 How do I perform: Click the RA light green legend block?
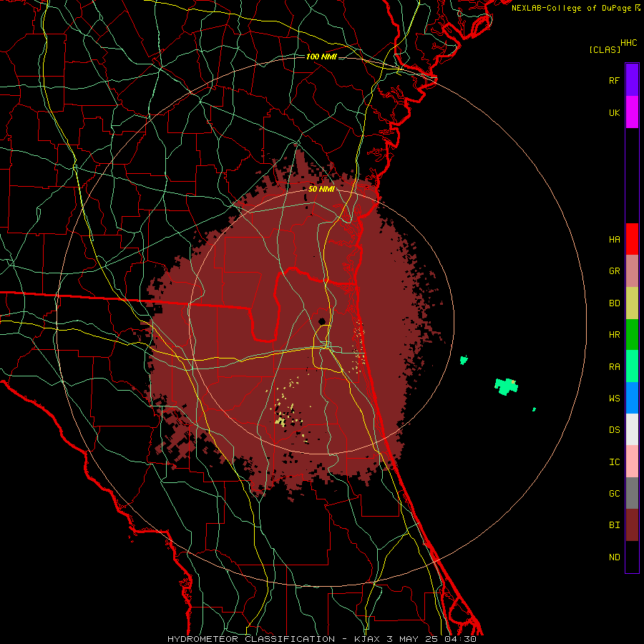click(632, 366)
